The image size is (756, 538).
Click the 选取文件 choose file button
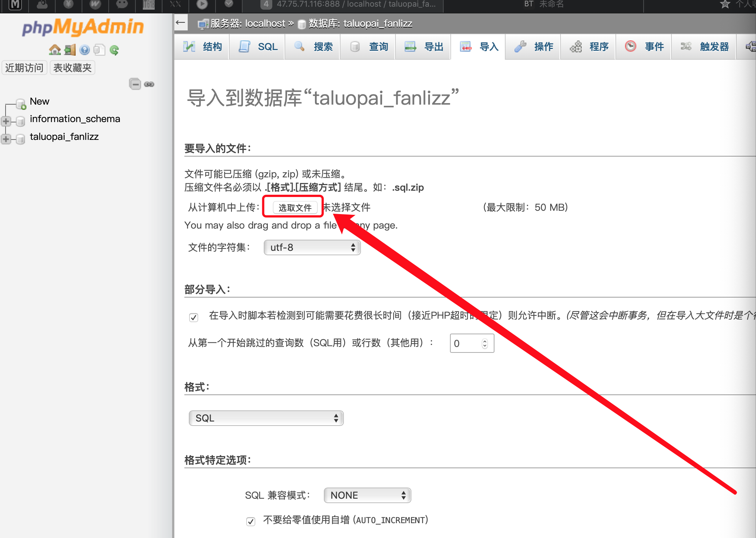pyautogui.click(x=295, y=207)
